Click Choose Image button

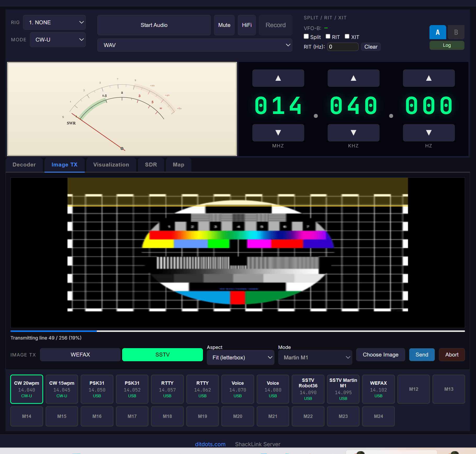click(381, 355)
